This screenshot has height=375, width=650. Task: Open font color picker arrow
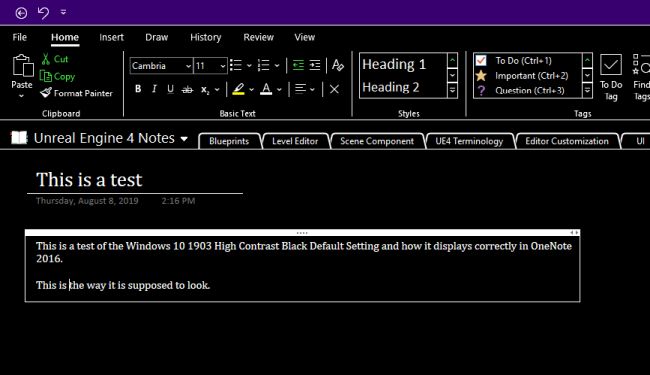279,90
